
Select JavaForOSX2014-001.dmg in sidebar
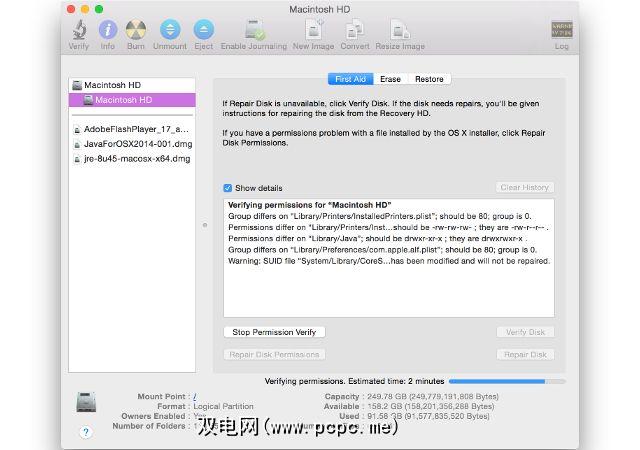coord(132,144)
